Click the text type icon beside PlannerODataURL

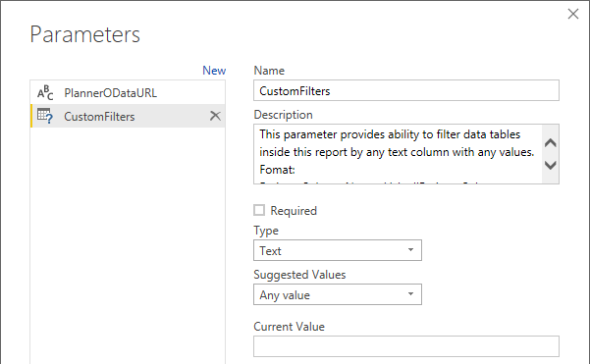(45, 93)
